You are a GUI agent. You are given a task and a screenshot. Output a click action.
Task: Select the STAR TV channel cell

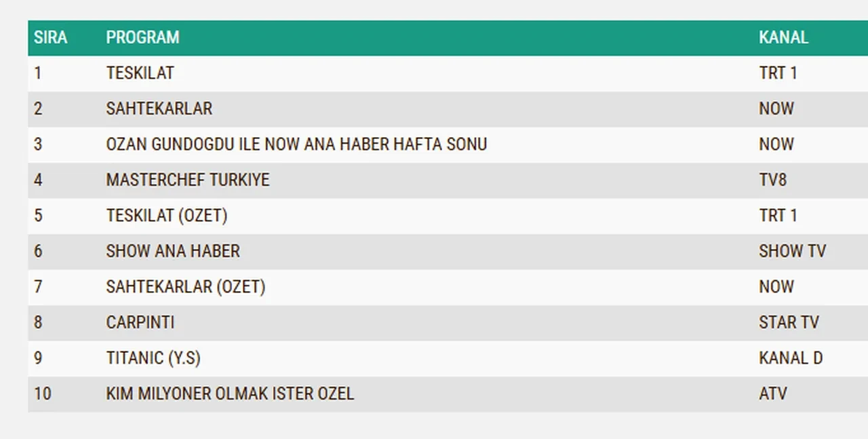(789, 322)
